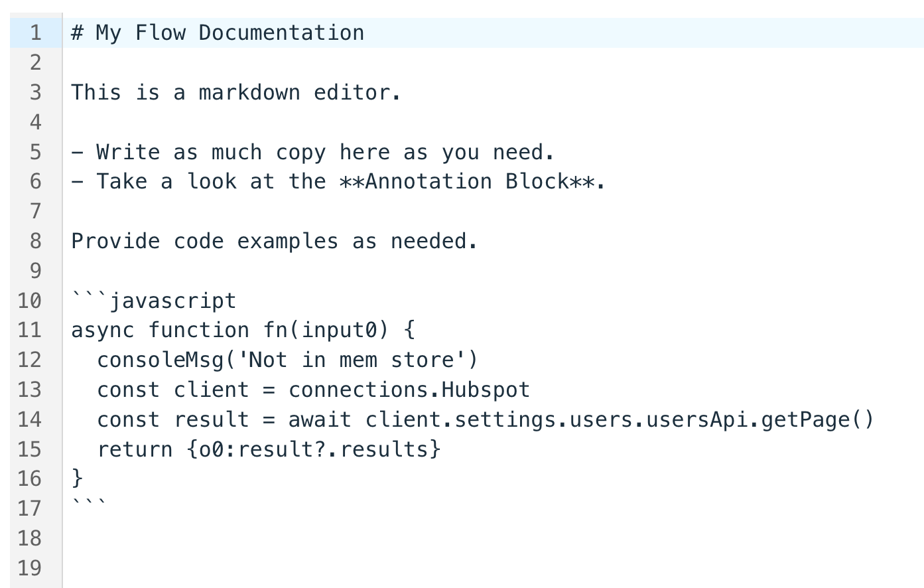Screen dimensions: 924x588
Task: Click line number 6 in the gutter
Action: [35, 181]
